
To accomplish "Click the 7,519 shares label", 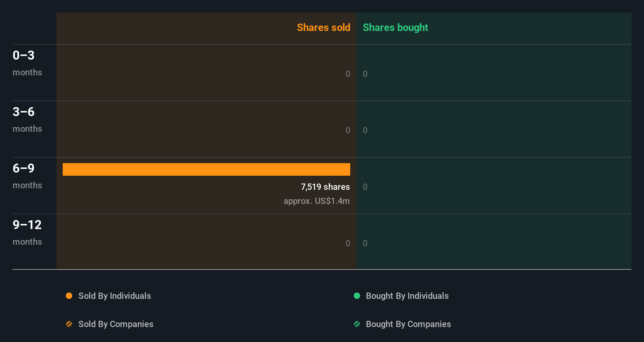I will [x=325, y=187].
